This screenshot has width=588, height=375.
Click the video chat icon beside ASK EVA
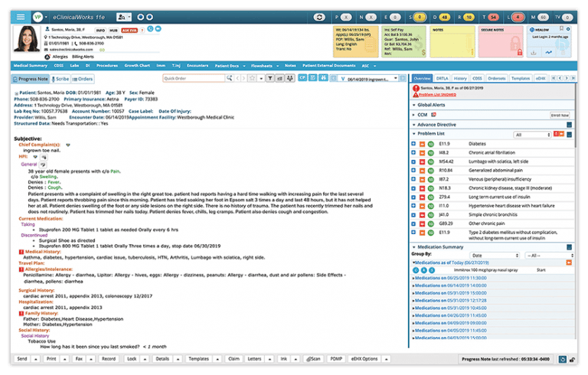(x=158, y=29)
